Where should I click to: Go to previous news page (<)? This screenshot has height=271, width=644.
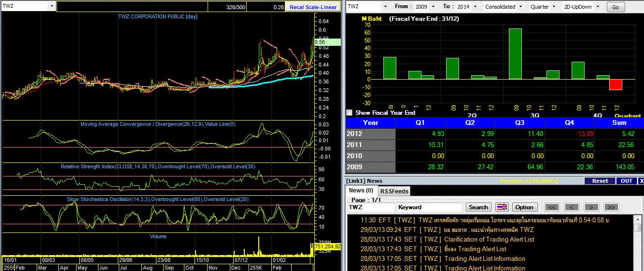(x=572, y=207)
